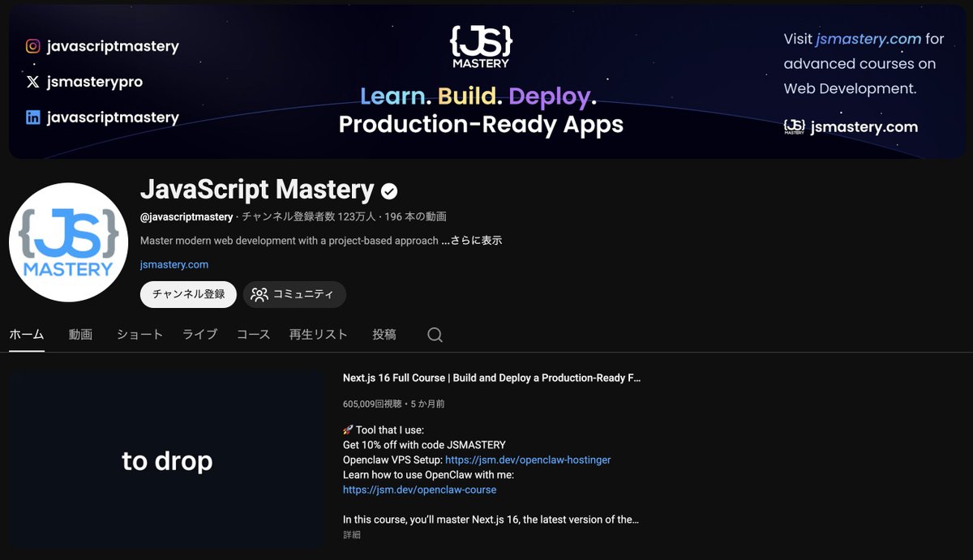Click the 'Get 10% off with code JSMASTERY' line

[424, 445]
